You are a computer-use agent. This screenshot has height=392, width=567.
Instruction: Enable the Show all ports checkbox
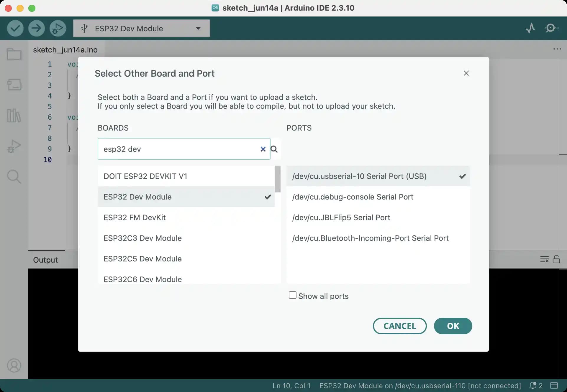tap(292, 295)
